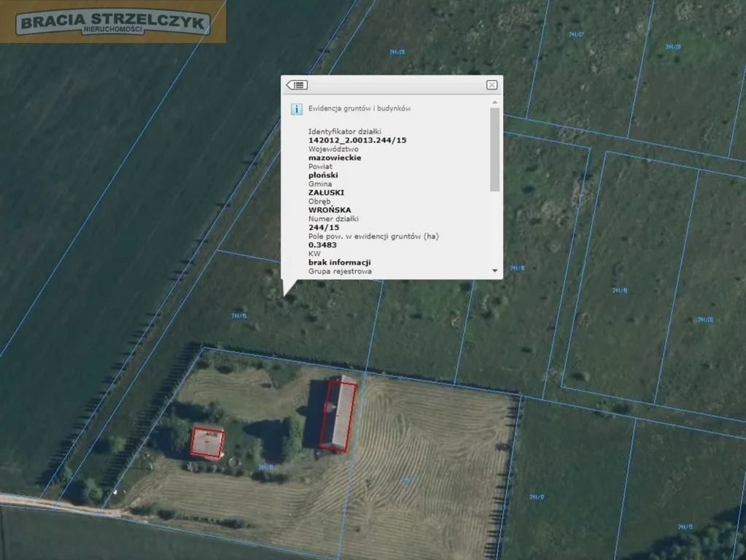Click the popup scrollbar down arrow
This screenshot has height=560, width=746.
click(494, 271)
